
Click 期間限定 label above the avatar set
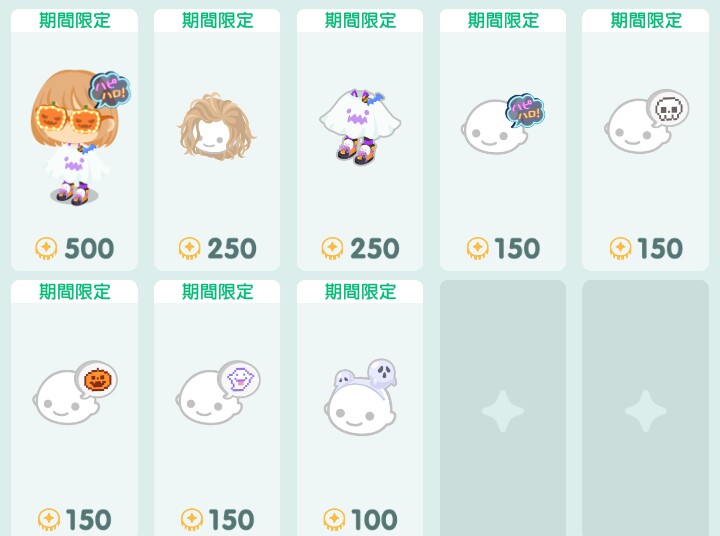coord(74,20)
